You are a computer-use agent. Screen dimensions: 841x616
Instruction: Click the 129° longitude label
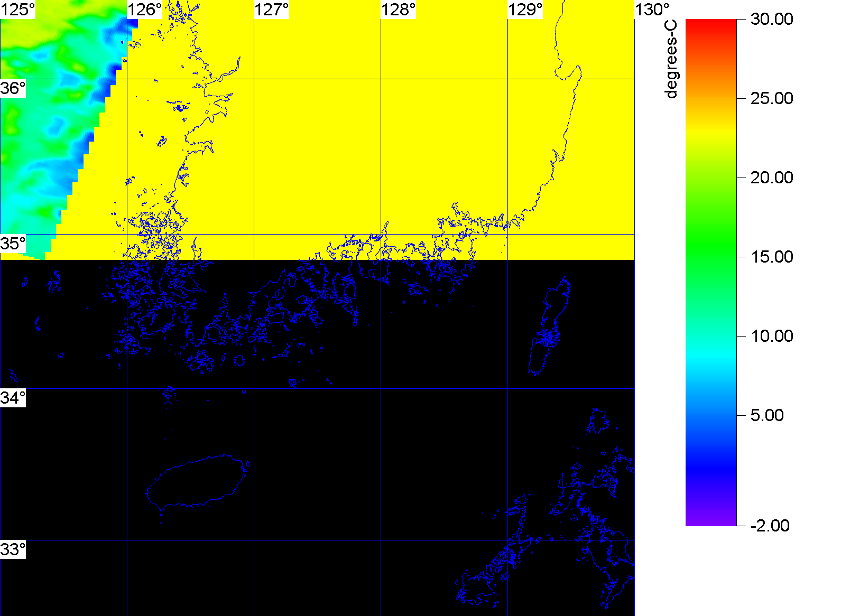pyautogui.click(x=525, y=10)
